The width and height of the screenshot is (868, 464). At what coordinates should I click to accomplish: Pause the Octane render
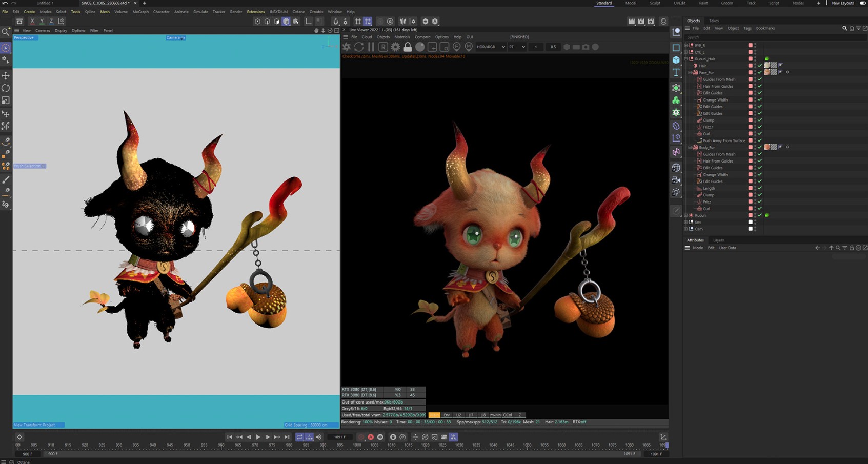371,47
